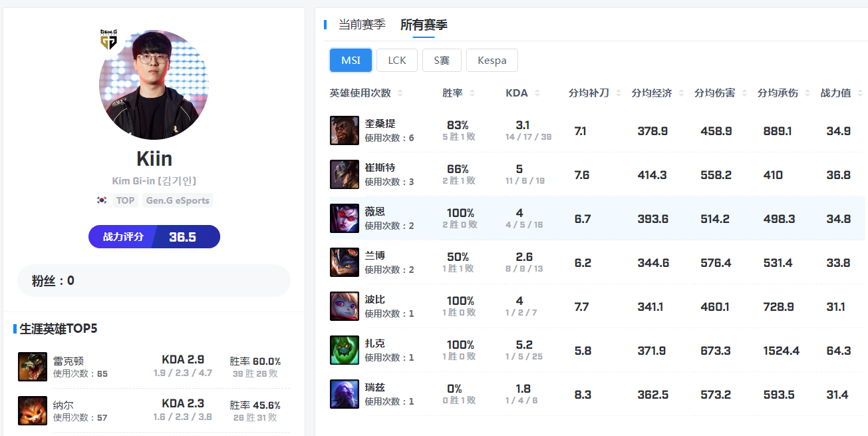Viewport: 868px width, 436px height.
Task: Sort by KDA column arrows
Action: click(537, 93)
